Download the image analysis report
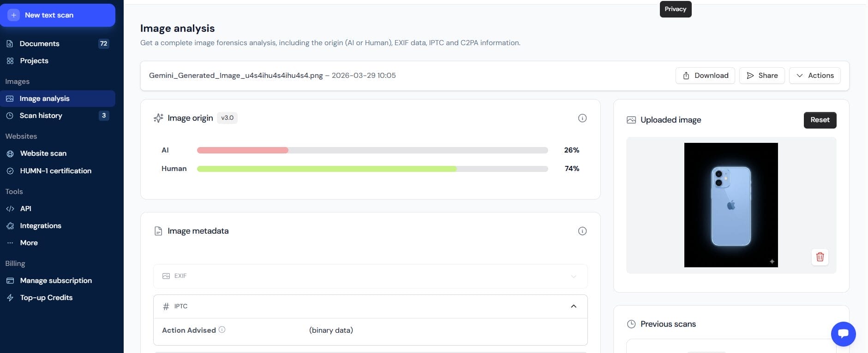The width and height of the screenshot is (868, 353). click(705, 76)
